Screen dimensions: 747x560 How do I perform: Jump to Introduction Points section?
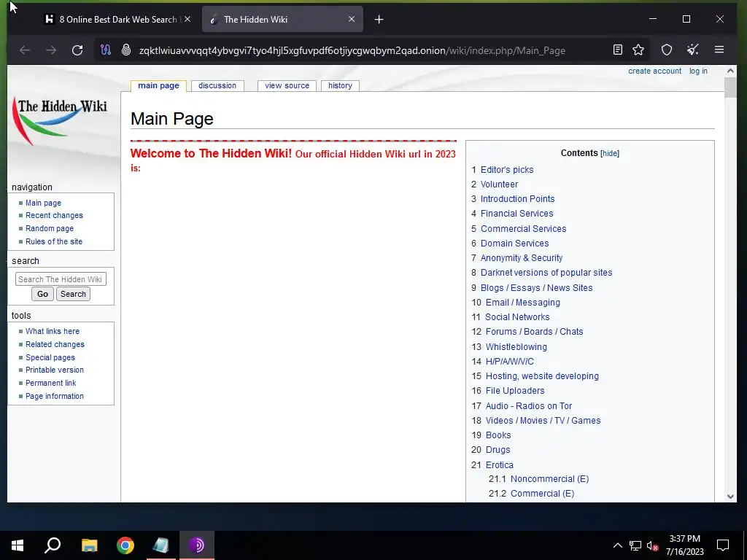click(x=517, y=199)
